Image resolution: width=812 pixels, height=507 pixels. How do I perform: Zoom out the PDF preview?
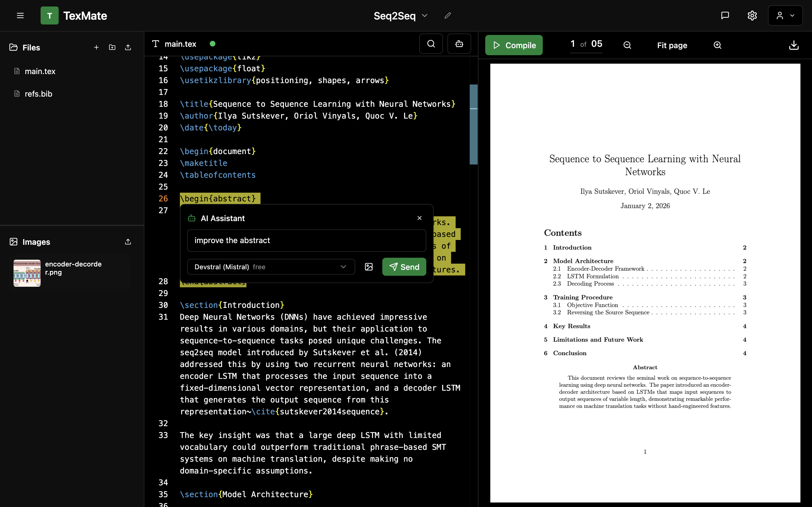click(627, 45)
